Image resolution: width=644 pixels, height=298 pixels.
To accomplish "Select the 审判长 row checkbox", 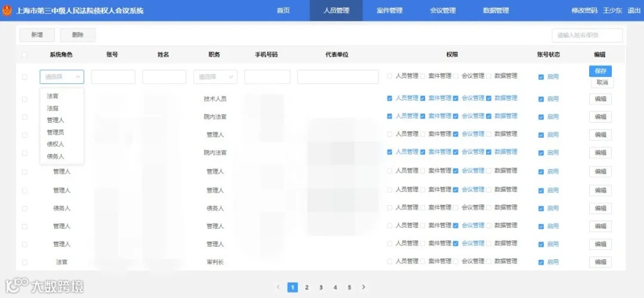I will [24, 262].
